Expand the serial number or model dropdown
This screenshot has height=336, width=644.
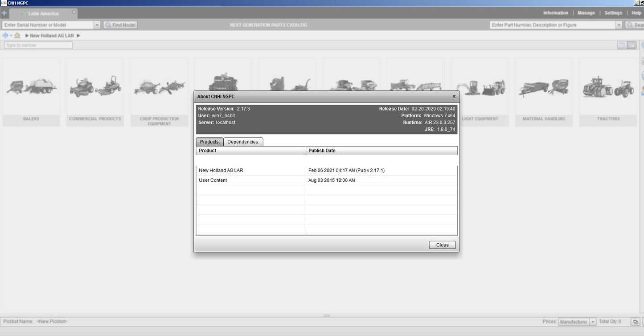pyautogui.click(x=97, y=25)
